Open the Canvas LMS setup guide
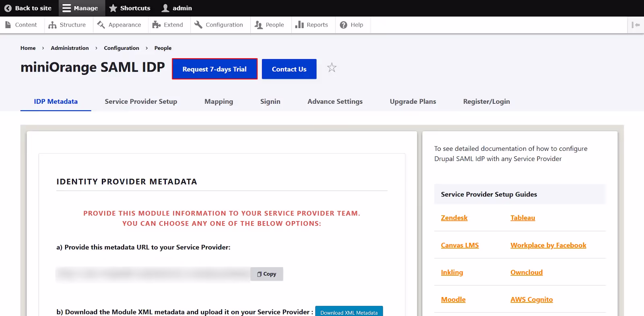The image size is (644, 316). pos(460,245)
